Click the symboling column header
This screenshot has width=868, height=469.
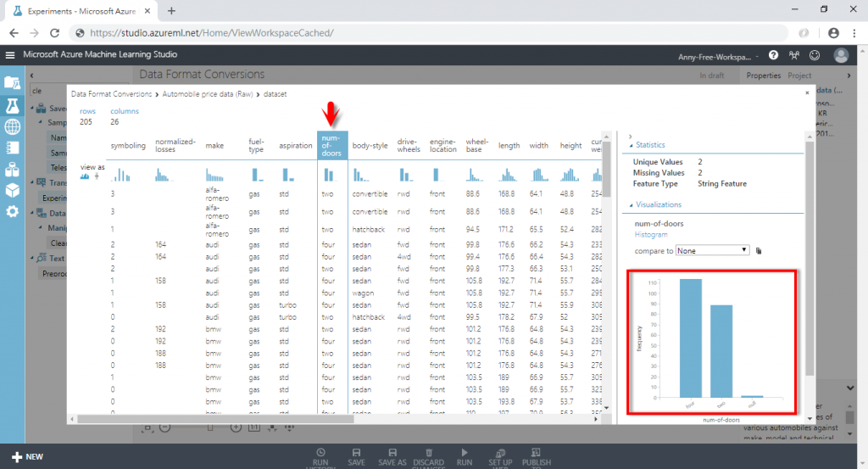[128, 146]
